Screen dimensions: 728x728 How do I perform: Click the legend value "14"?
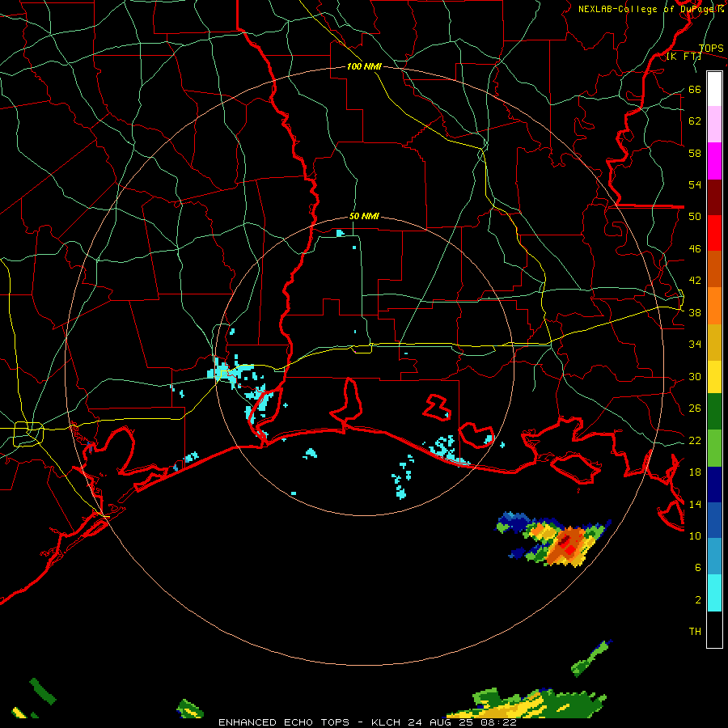695,504
